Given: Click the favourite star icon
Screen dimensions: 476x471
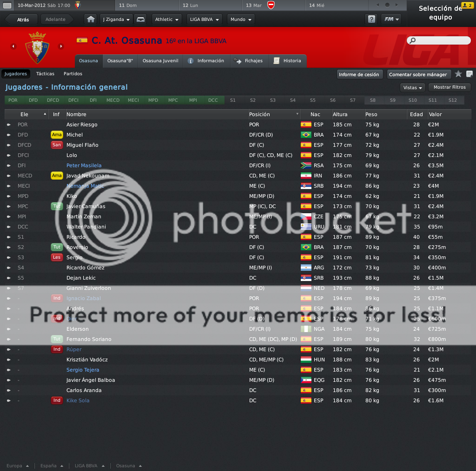Looking at the screenshot, I should coord(458,74).
